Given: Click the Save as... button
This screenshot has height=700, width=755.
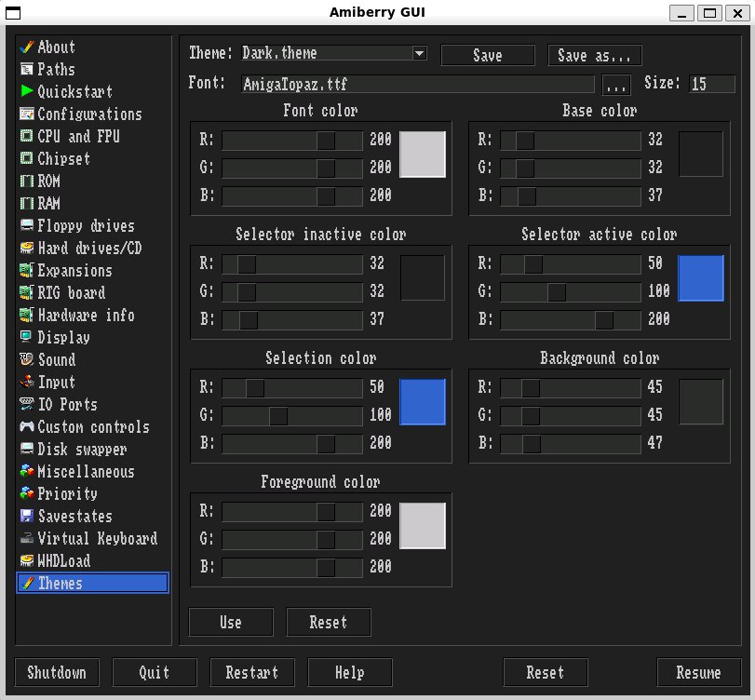Looking at the screenshot, I should (595, 55).
